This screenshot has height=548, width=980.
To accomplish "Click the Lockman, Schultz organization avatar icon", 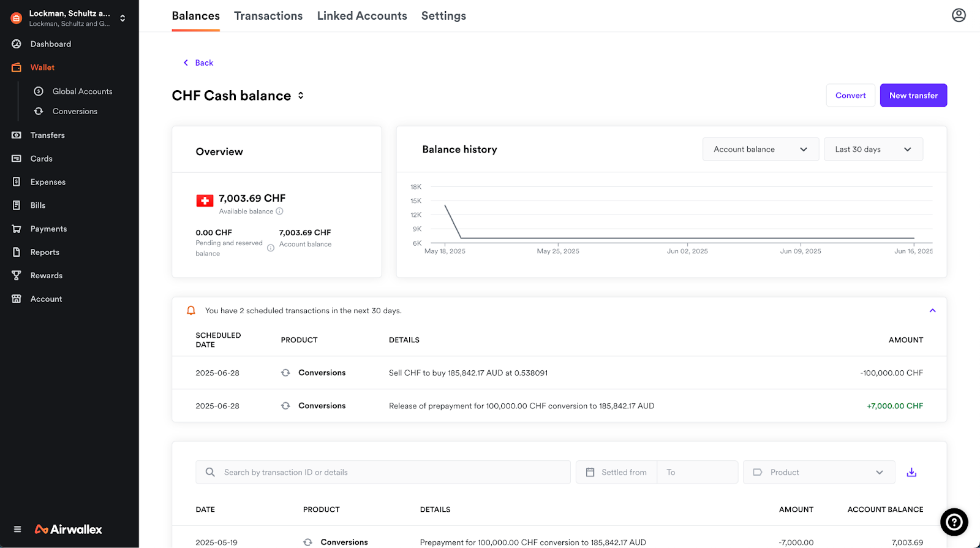I will click(17, 18).
